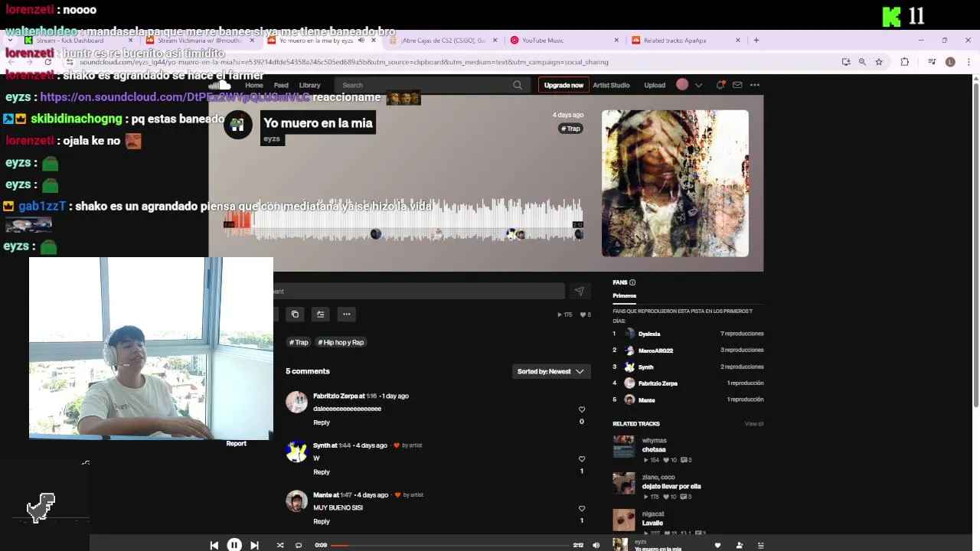Viewport: 980px width, 551px height.
Task: Mute the volume in the bottom player
Action: [596, 545]
